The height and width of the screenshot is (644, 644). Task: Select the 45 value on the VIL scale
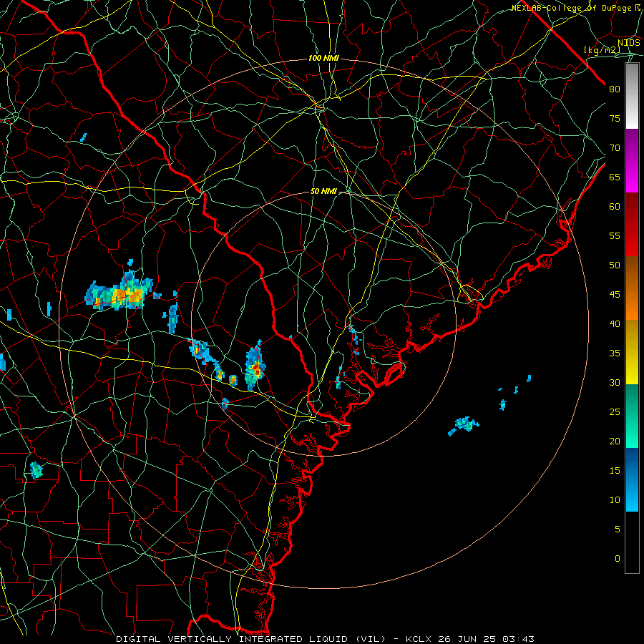click(615, 295)
